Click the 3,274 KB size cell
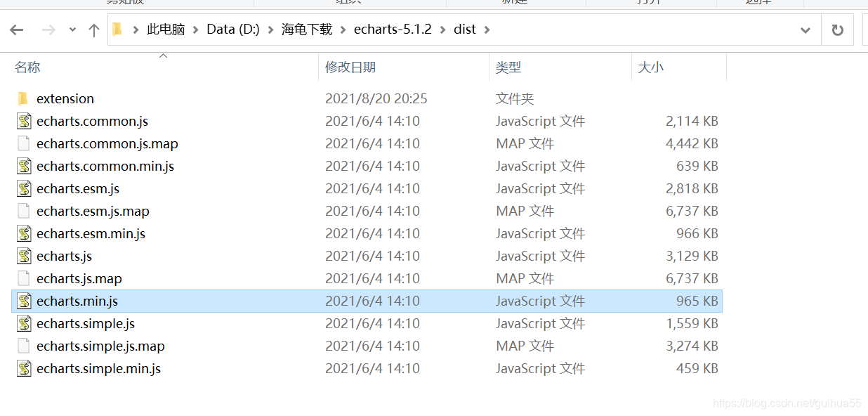This screenshot has height=416, width=868. 692,346
